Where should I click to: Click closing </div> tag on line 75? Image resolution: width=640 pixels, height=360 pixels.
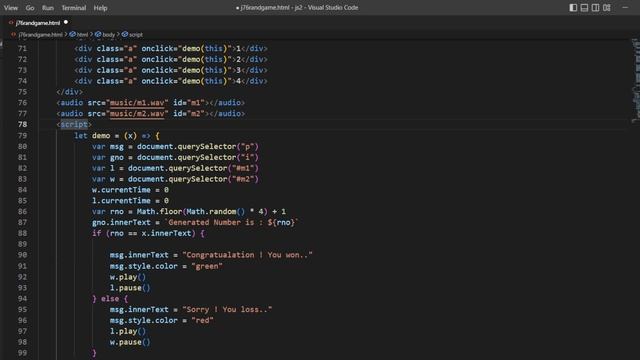click(x=69, y=92)
